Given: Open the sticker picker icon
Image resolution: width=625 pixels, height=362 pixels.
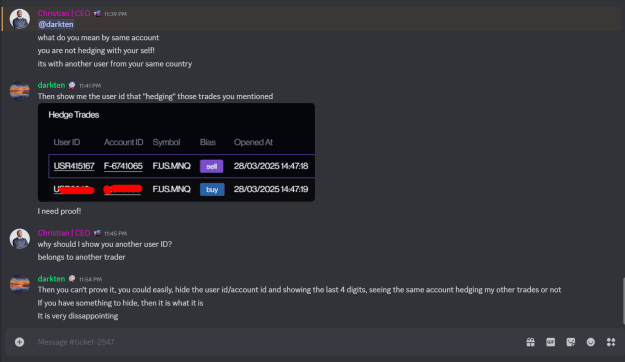Looking at the screenshot, I should (571, 342).
